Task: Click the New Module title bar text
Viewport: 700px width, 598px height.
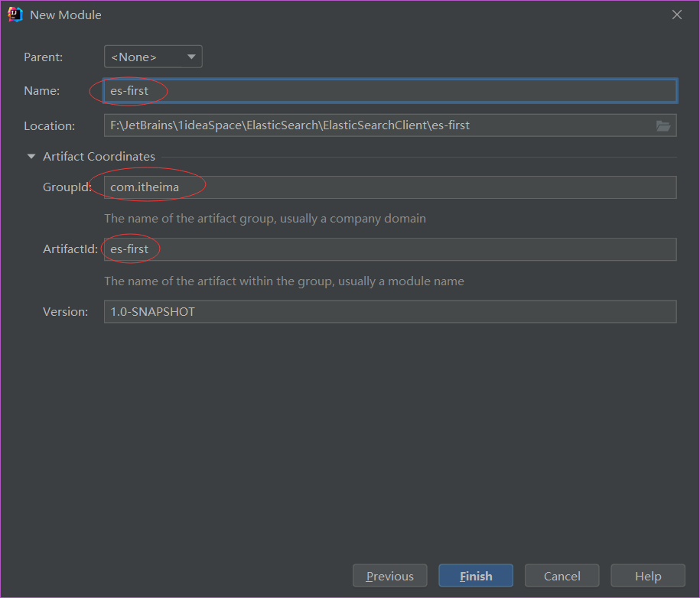Action: 66,15
